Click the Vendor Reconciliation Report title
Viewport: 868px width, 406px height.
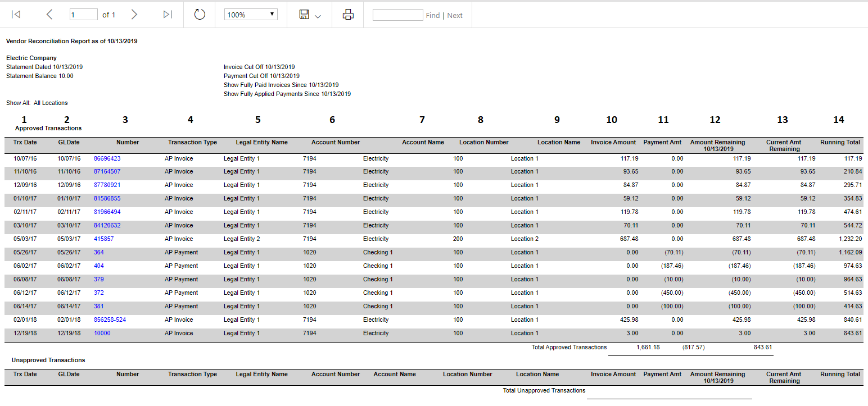click(71, 42)
